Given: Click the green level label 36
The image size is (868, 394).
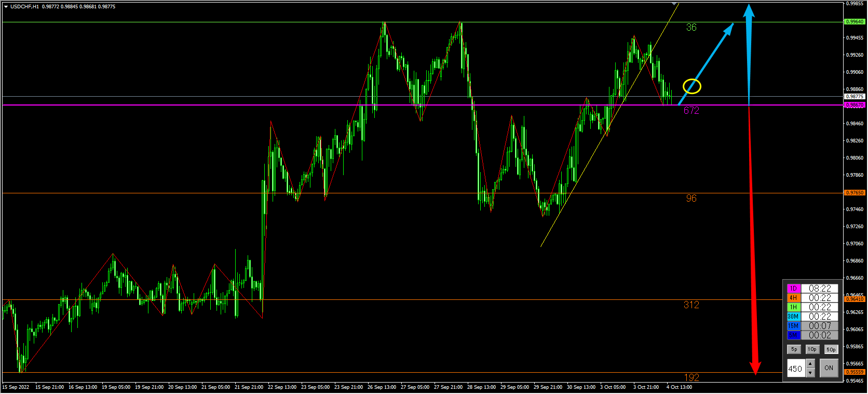Looking at the screenshot, I should pyautogui.click(x=691, y=28).
